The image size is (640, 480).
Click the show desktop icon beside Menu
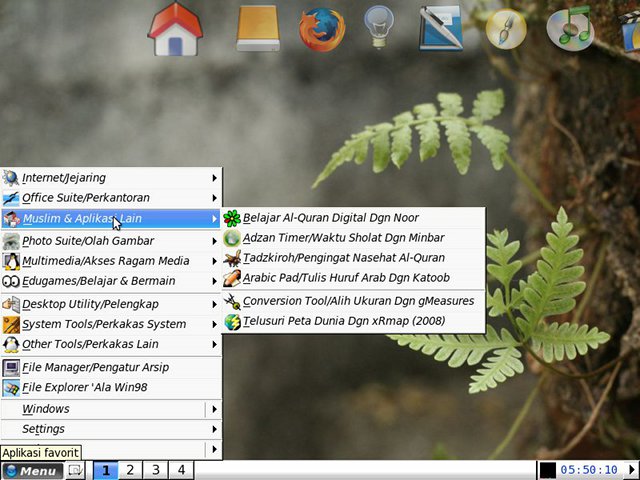(76, 471)
